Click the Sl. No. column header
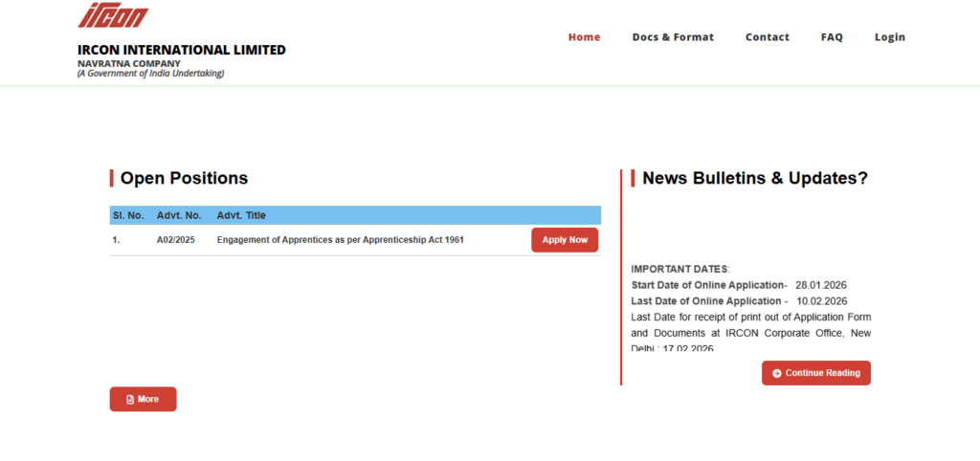Screen dimensions: 980x461 pos(128,215)
